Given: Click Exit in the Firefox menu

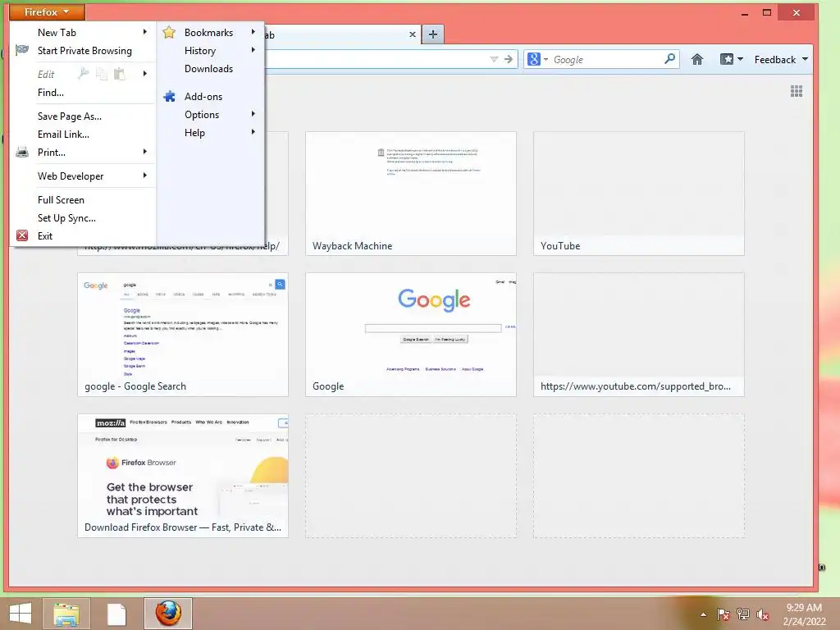Looking at the screenshot, I should click(45, 236).
